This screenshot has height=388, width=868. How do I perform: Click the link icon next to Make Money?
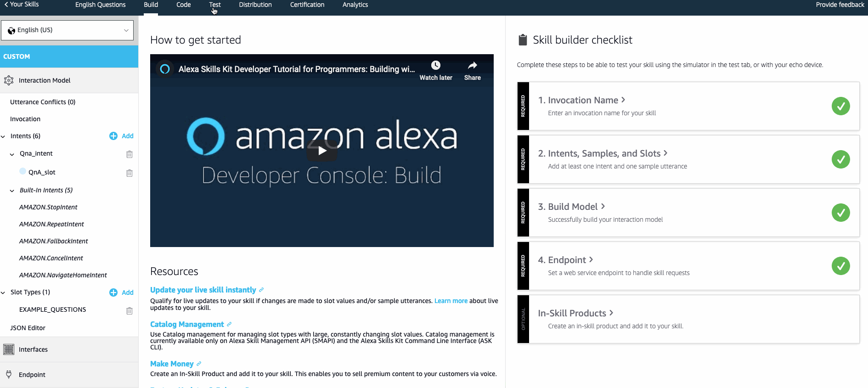click(x=199, y=364)
